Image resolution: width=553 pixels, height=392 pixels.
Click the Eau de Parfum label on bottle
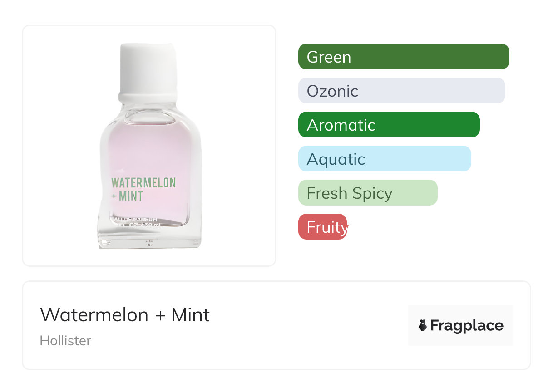[136, 219]
